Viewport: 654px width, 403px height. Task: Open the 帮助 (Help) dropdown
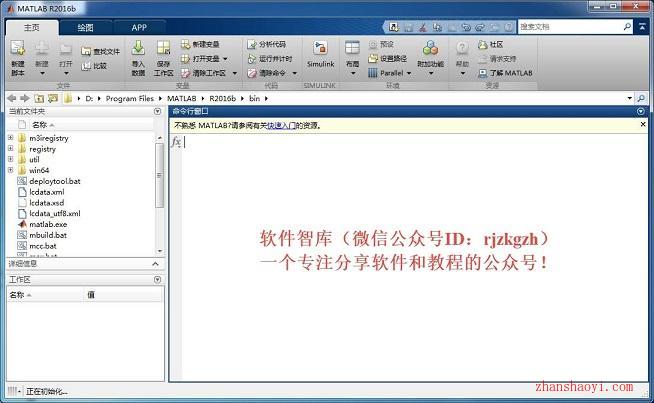tap(463, 73)
